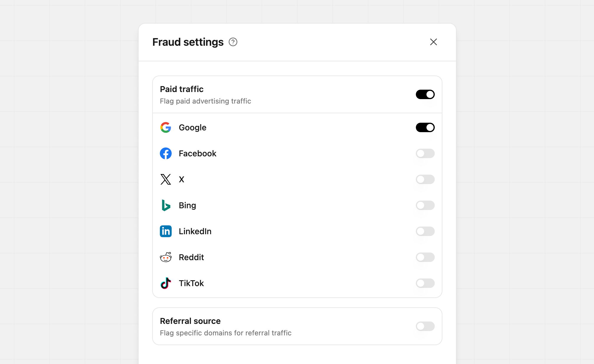Image resolution: width=594 pixels, height=364 pixels.
Task: Close the Fraud settings dialog
Action: (433, 42)
